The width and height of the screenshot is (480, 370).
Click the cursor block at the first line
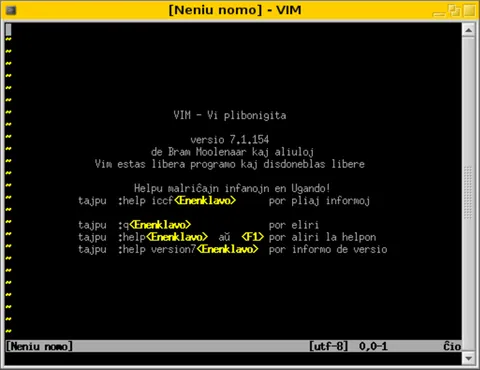pos(8,30)
